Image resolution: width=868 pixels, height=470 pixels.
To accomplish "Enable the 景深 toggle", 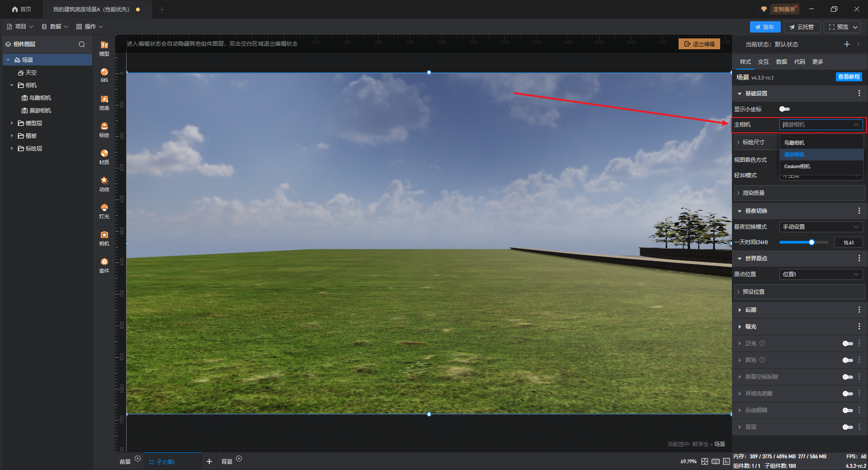I will tap(848, 427).
